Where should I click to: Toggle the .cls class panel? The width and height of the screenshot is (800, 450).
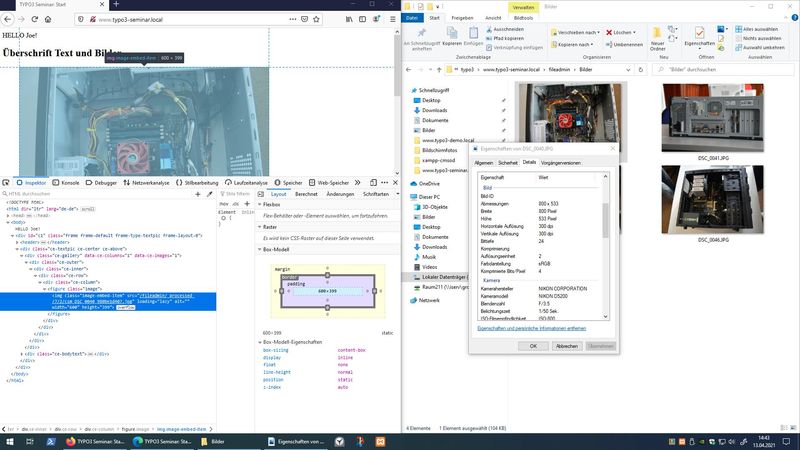click(x=236, y=204)
